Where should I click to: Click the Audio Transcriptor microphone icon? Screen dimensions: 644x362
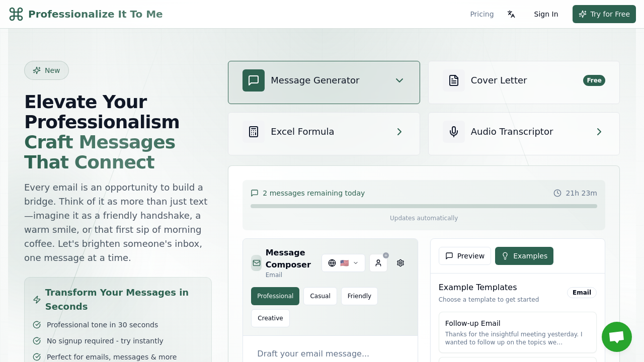click(x=454, y=132)
